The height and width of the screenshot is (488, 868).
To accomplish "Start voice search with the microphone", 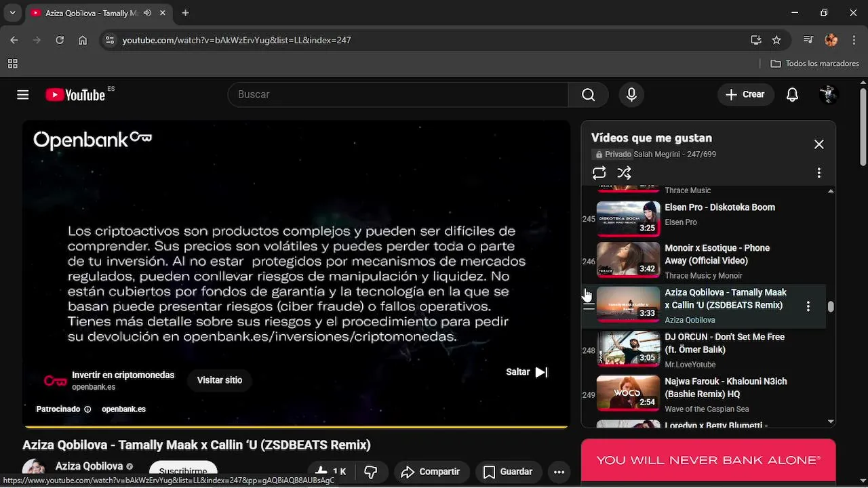I will click(631, 95).
